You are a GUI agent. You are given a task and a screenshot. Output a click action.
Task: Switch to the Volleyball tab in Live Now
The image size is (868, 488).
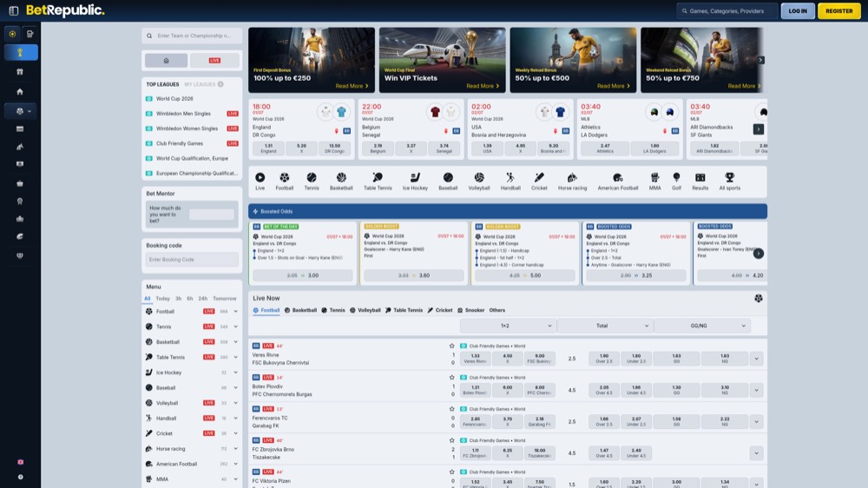tap(365, 310)
